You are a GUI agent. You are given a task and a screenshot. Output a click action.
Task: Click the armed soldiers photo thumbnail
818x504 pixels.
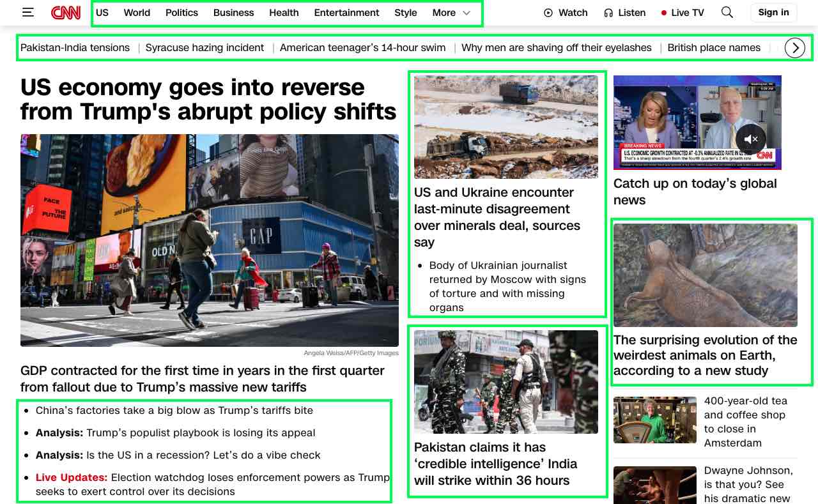pos(506,382)
